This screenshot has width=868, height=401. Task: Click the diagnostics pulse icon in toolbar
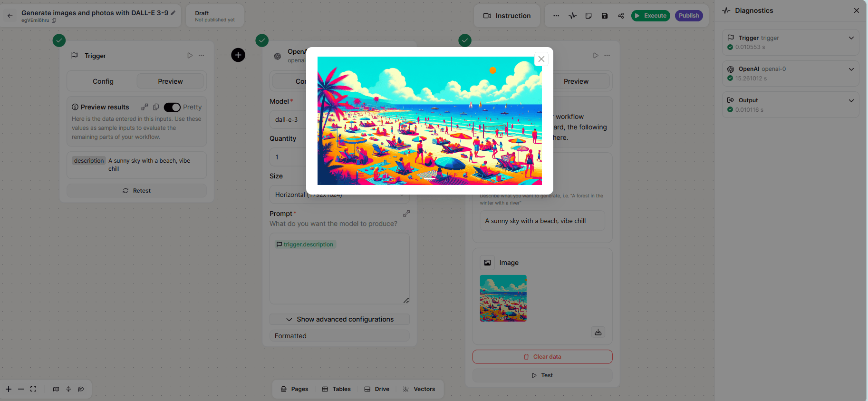tap(572, 16)
